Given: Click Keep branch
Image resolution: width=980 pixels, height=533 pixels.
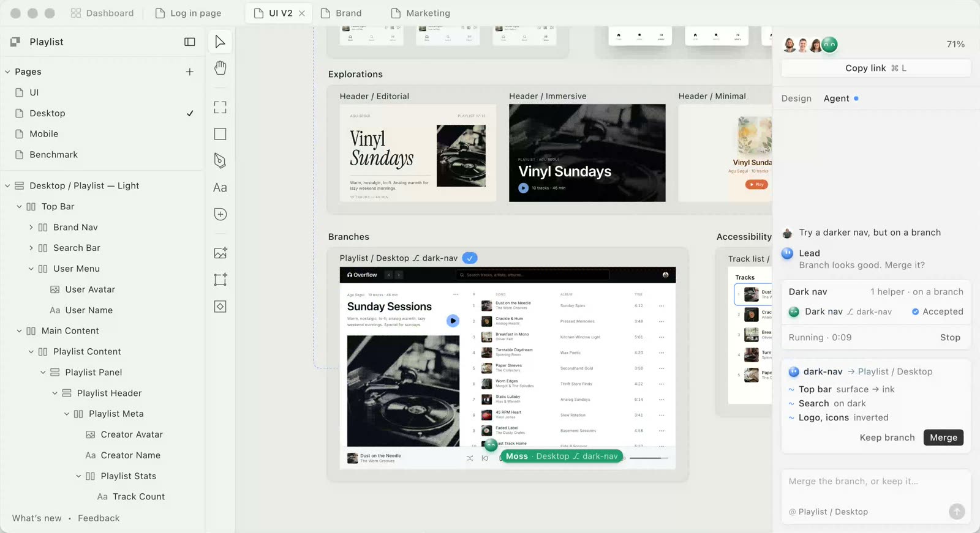Looking at the screenshot, I should tap(887, 438).
